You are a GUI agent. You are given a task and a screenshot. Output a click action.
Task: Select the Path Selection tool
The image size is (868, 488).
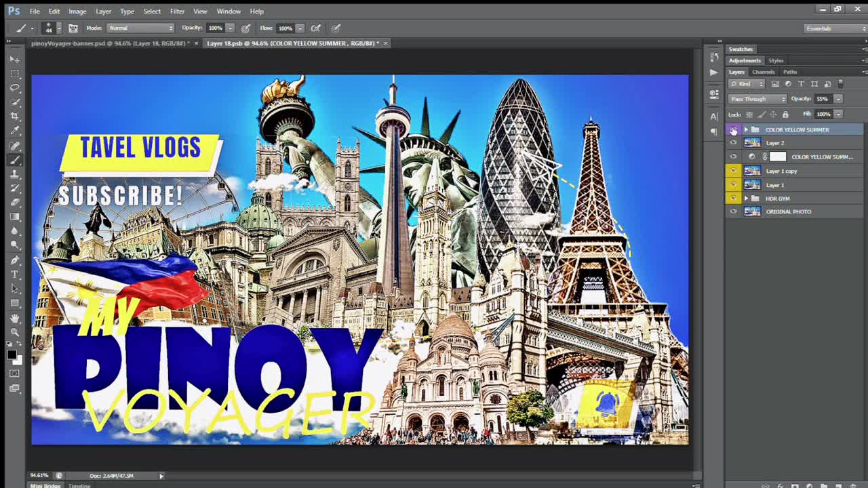point(15,288)
